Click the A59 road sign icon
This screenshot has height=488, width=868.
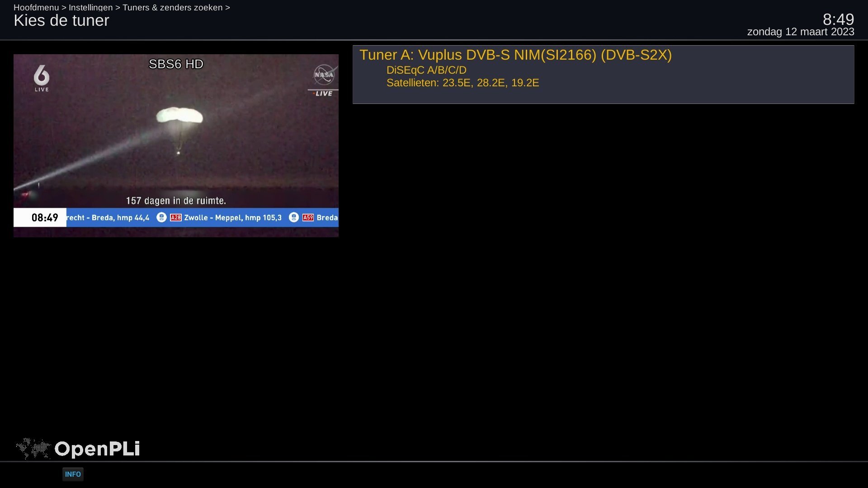(x=308, y=217)
